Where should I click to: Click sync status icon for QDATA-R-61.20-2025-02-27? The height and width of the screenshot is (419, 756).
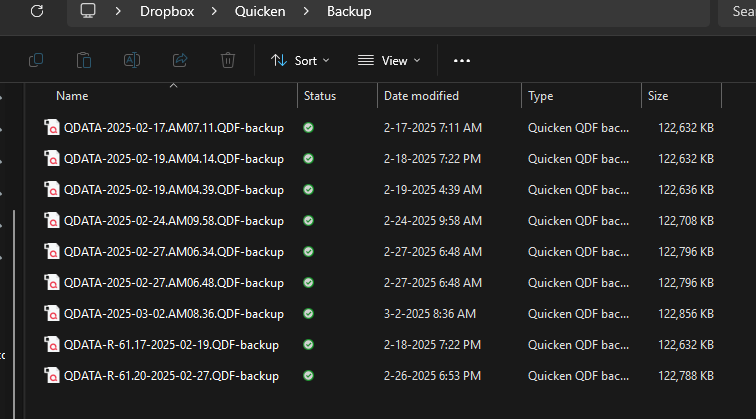coord(309,376)
